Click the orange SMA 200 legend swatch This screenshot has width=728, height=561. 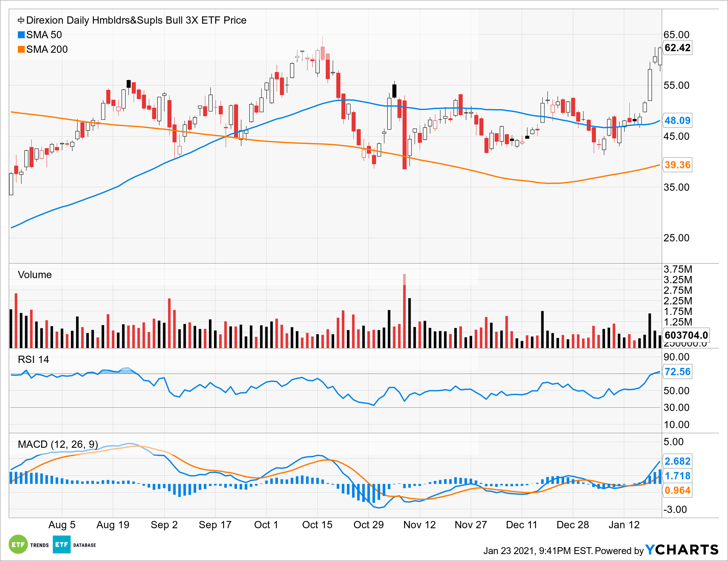click(x=21, y=50)
